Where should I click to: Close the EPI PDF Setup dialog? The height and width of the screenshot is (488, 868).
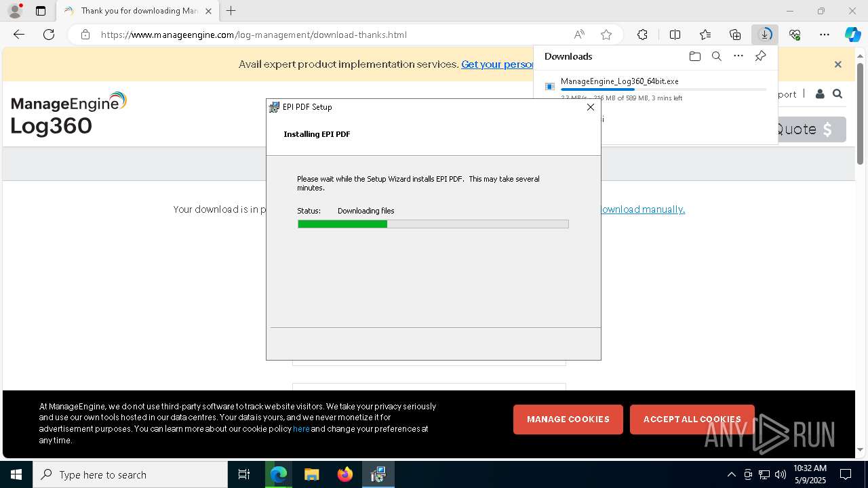(x=590, y=107)
